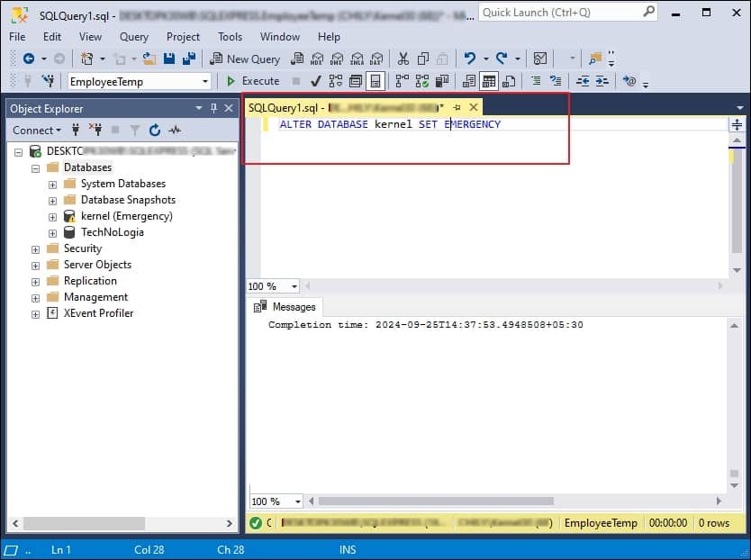The image size is (751, 560).
Task: Refresh the Object Explorer tree
Action: pyautogui.click(x=155, y=130)
